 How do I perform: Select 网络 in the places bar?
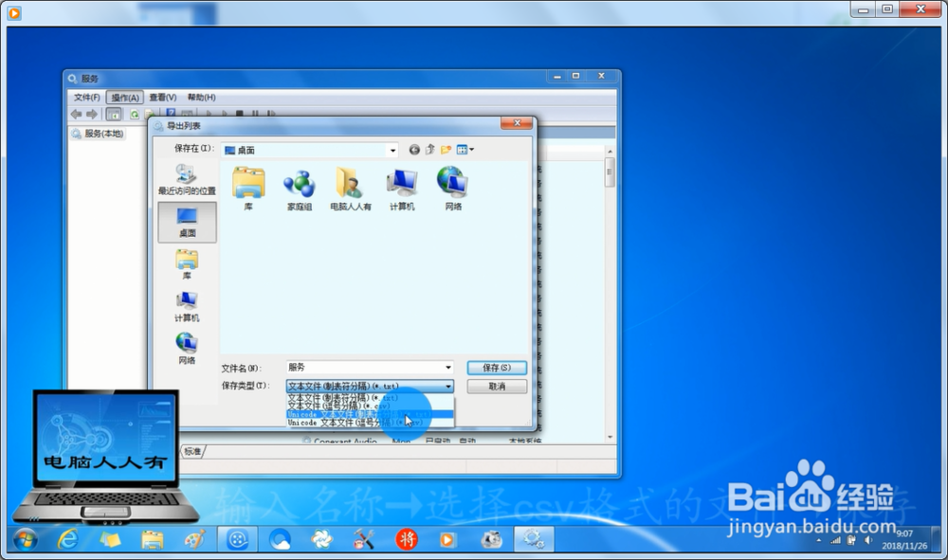[x=187, y=349]
